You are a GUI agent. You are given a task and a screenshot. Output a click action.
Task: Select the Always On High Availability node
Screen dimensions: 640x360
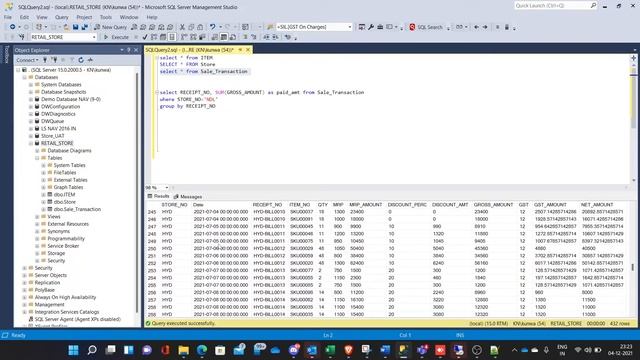(65, 297)
